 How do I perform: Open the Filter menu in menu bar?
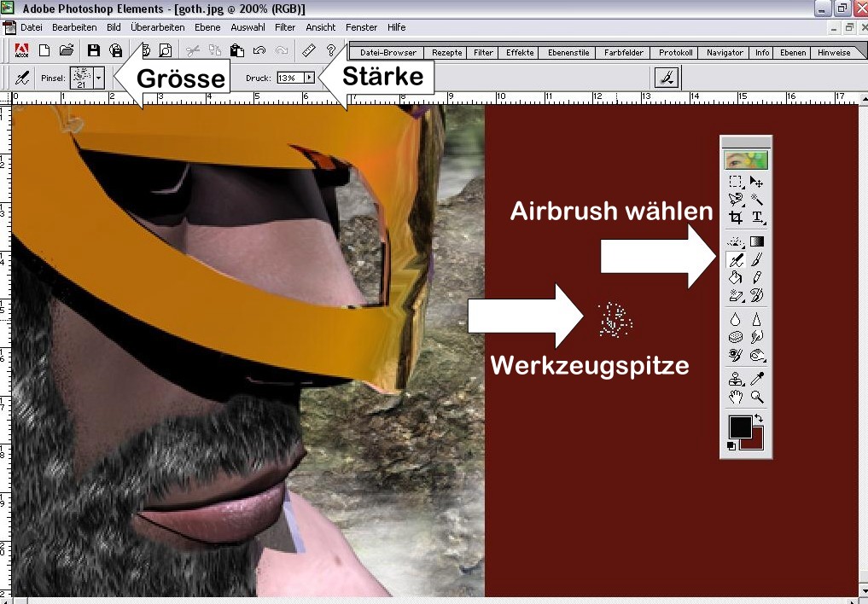coord(285,27)
